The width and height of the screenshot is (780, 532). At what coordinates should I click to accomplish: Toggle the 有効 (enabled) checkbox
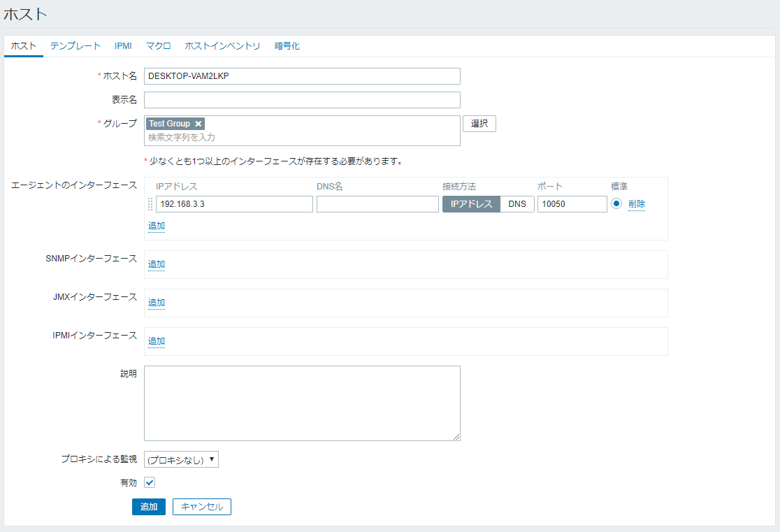(x=149, y=482)
